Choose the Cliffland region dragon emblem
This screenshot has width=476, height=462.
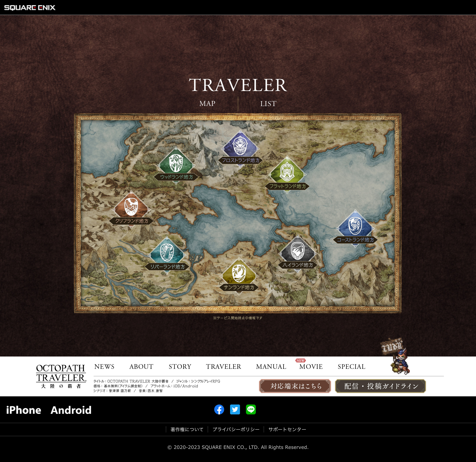[131, 207]
